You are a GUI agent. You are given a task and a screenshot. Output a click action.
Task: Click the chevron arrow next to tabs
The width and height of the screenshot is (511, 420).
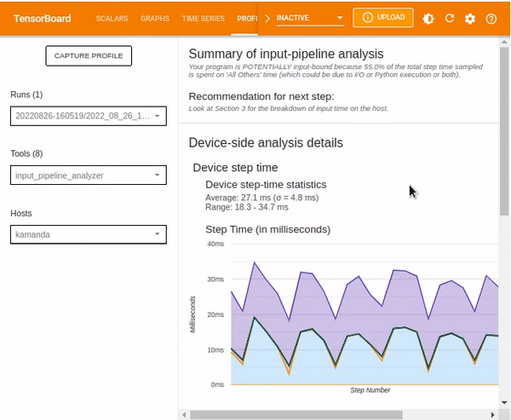(267, 18)
